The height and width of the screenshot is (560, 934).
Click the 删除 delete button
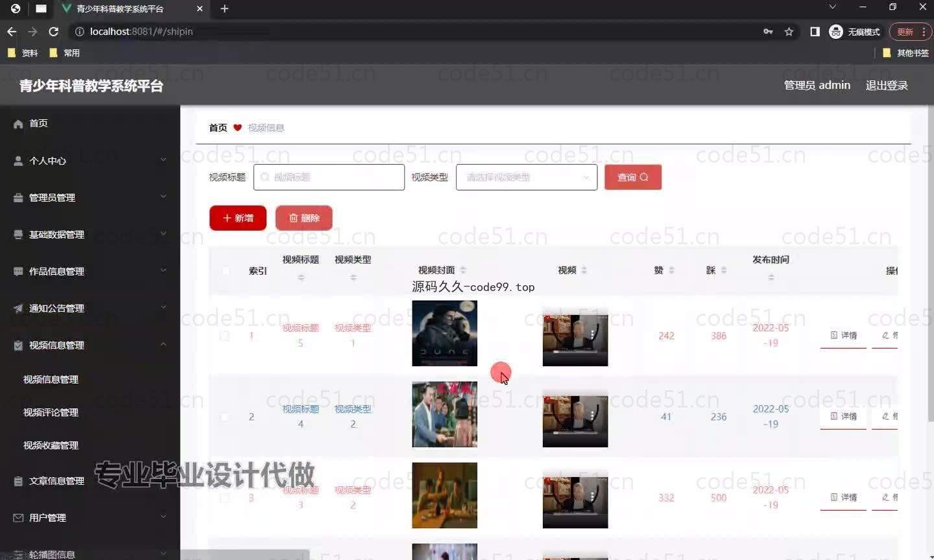304,218
